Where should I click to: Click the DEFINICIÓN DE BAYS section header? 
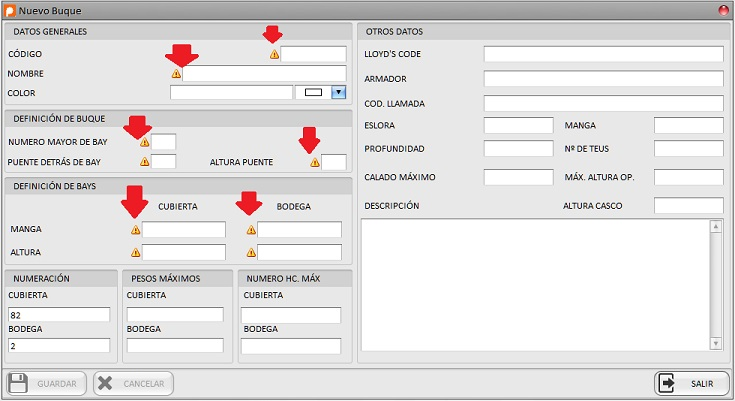(x=178, y=186)
